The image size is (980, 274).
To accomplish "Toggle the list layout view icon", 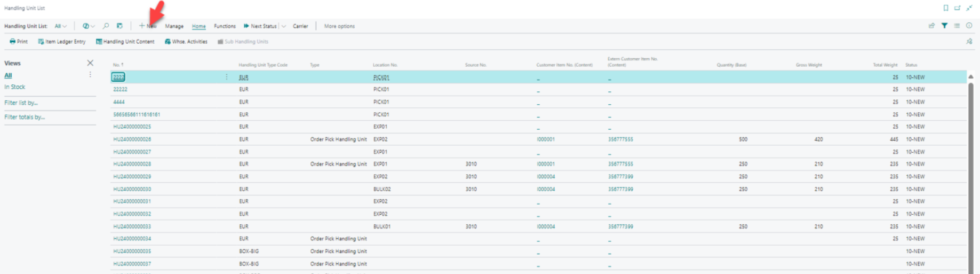I will pos(957,26).
